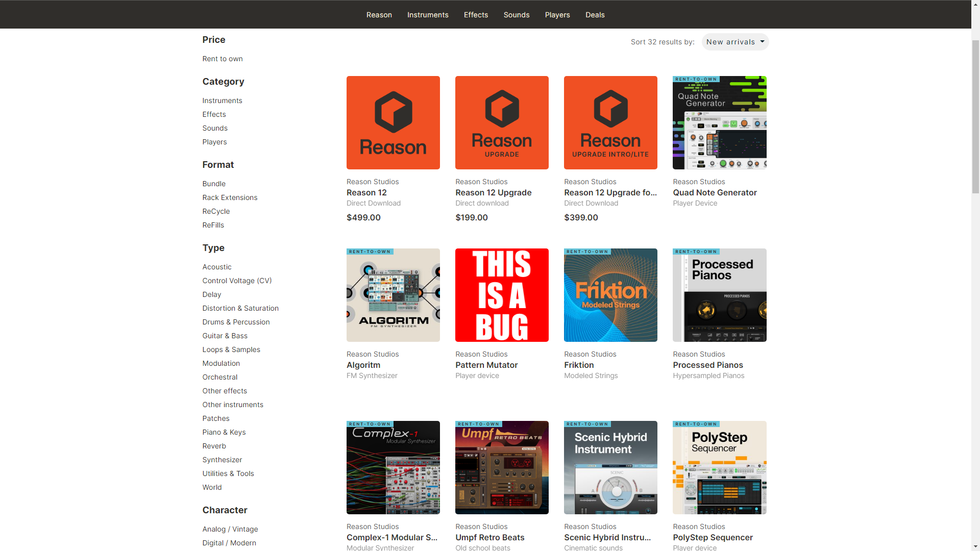Click the Algoritm product title
Viewport: 980px width, 551px height.
click(x=363, y=365)
